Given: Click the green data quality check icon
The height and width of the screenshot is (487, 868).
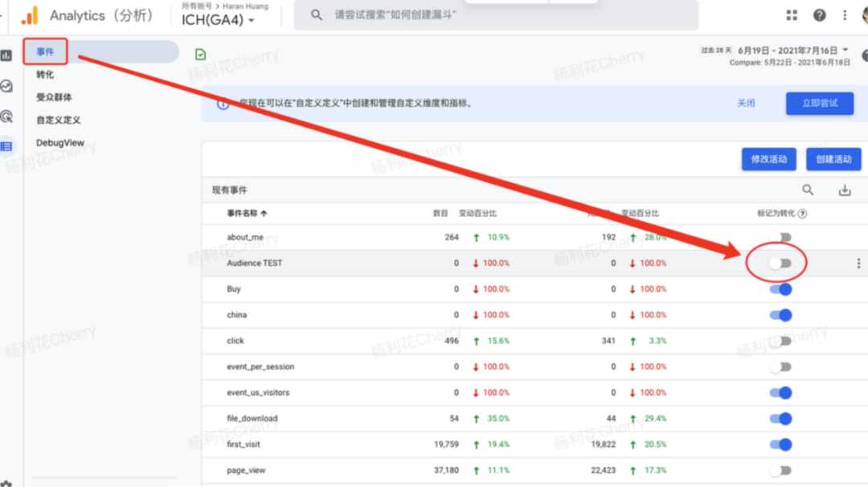Looking at the screenshot, I should point(200,54).
